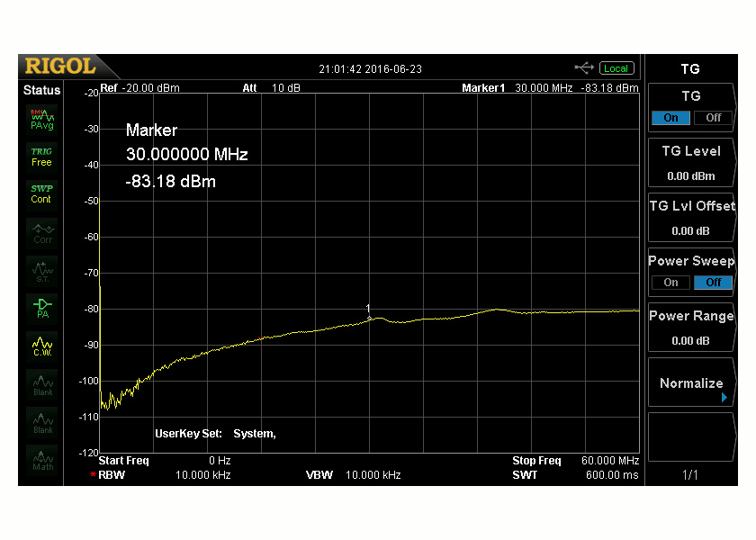Image resolution: width=756 pixels, height=540 pixels.
Task: Select the TRIG Free status icon
Action: [x=41, y=157]
